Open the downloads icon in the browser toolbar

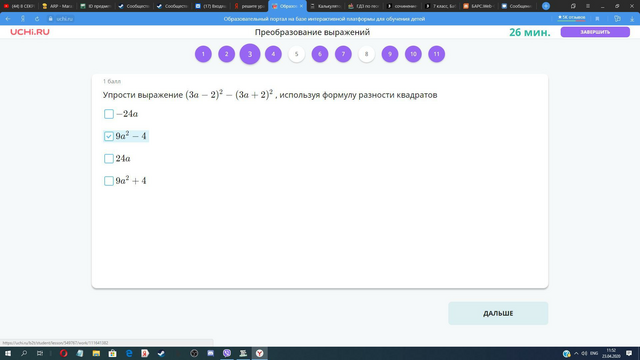(x=632, y=19)
